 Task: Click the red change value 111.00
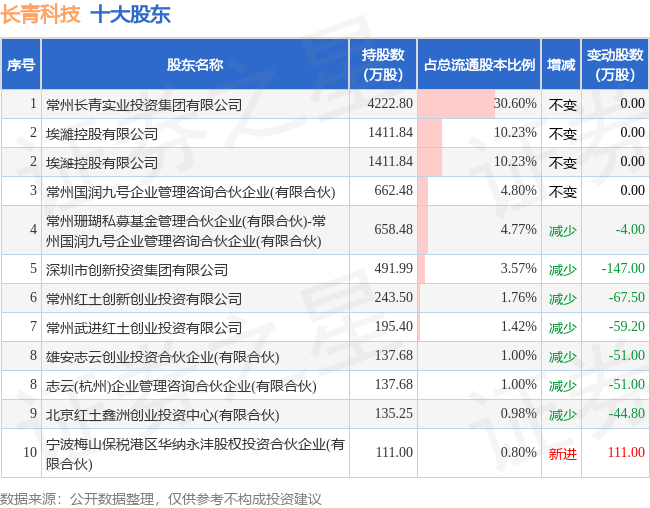pyautogui.click(x=626, y=452)
